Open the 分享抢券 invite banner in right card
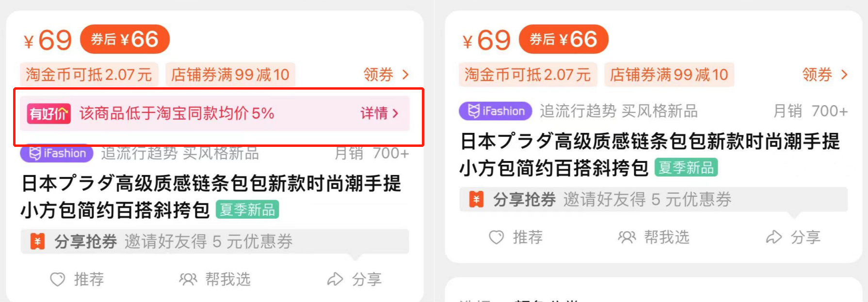The width and height of the screenshot is (868, 302). [x=654, y=199]
